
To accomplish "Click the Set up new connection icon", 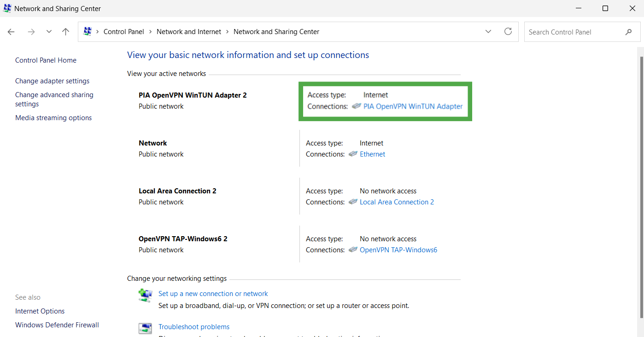I will 146,296.
